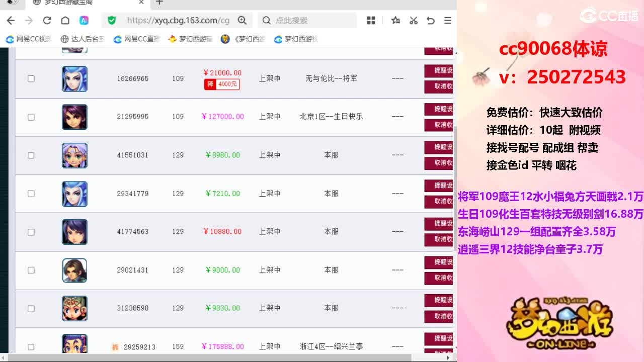This screenshot has height=362, width=644.
Task: Select the scissors screenshot tool
Action: coord(413,21)
